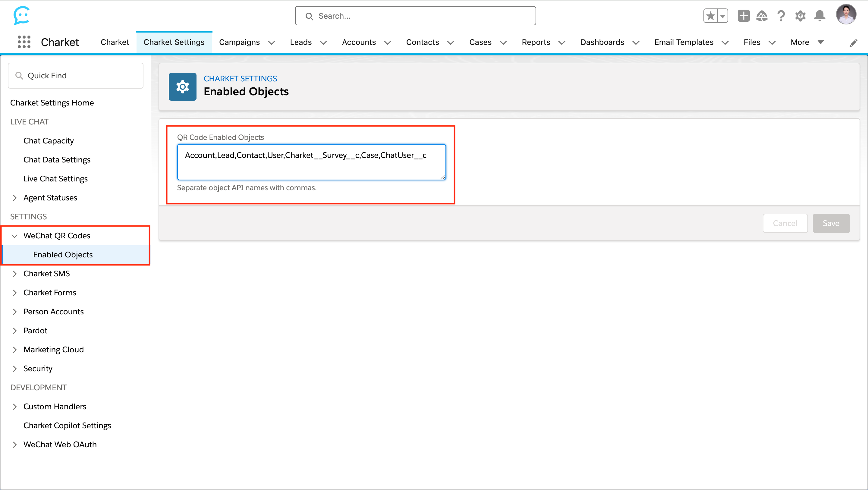Open the Email Templates tab
868x490 pixels.
tap(684, 42)
